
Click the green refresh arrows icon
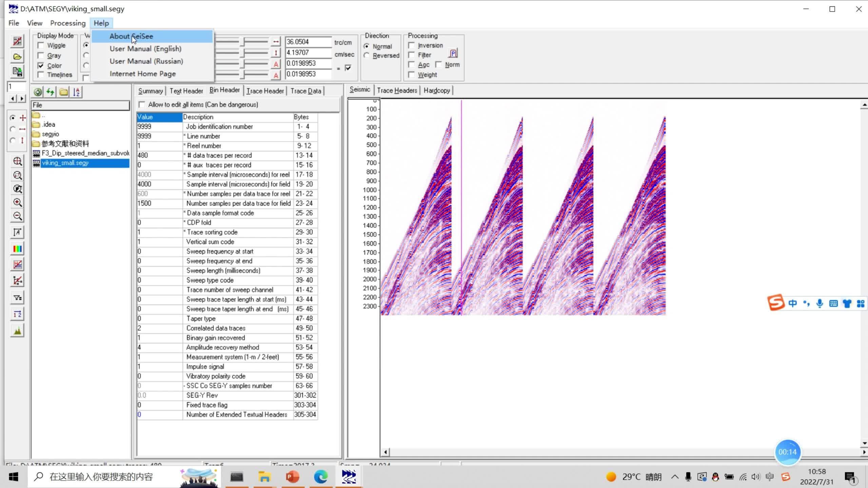click(51, 92)
